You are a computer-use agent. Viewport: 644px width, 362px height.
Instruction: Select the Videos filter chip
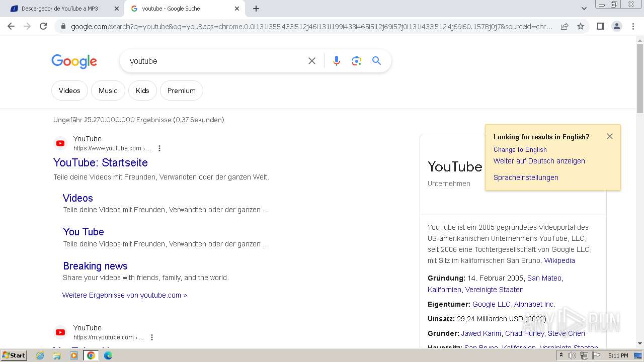(69, 90)
